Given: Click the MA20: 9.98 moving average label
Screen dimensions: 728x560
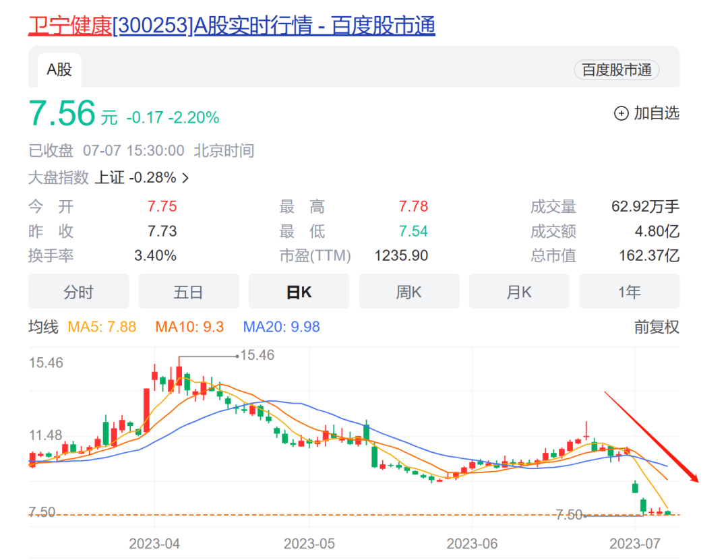Looking at the screenshot, I should coord(281,328).
